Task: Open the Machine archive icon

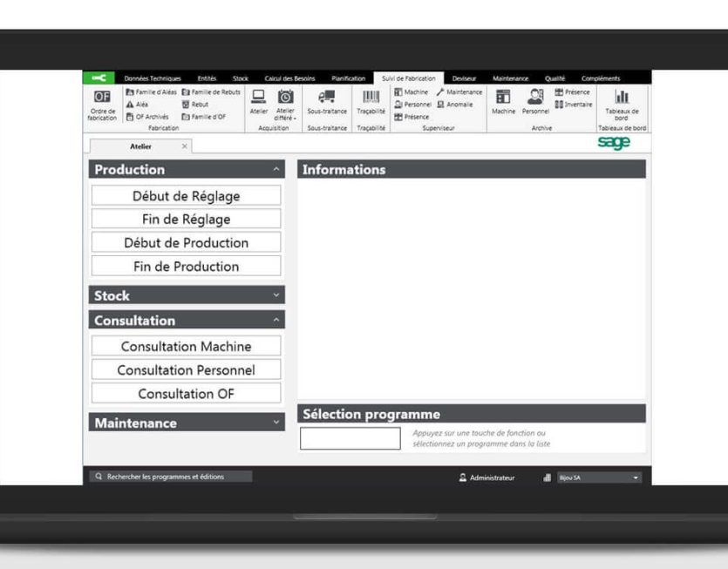Action: [502, 98]
